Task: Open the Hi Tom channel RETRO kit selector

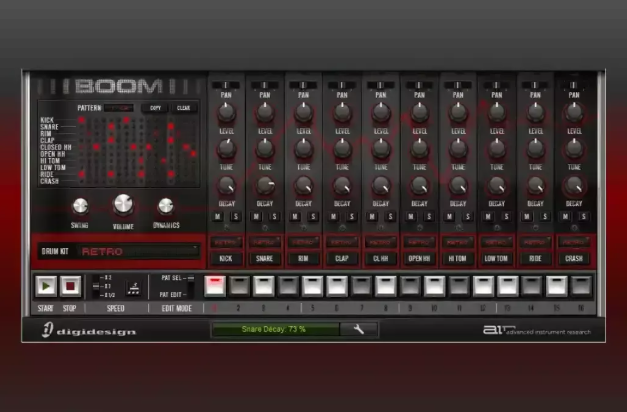Action: pyautogui.click(x=457, y=242)
